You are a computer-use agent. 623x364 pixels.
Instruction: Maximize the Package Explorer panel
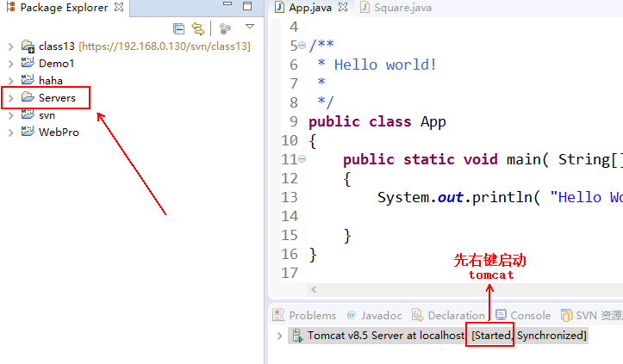click(247, 5)
